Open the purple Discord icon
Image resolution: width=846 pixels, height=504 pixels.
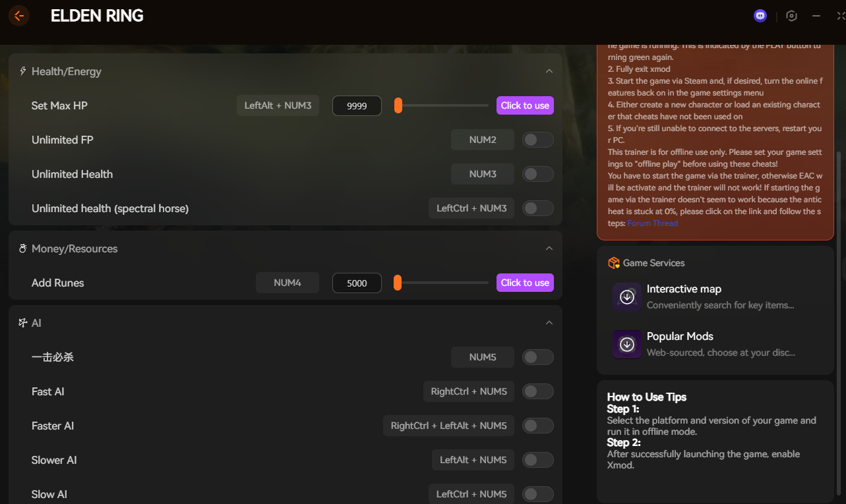pyautogui.click(x=760, y=16)
